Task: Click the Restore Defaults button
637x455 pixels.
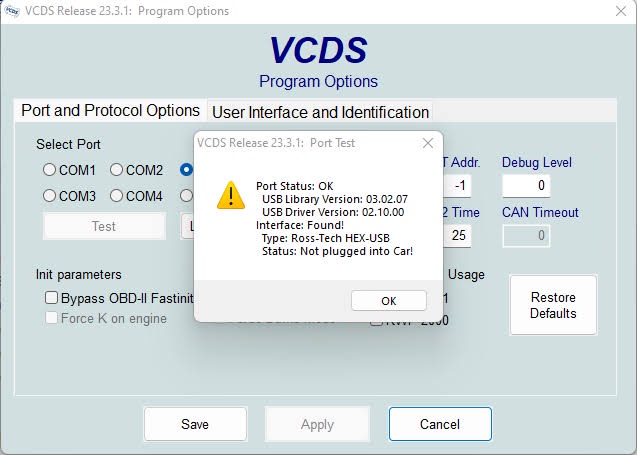Action: point(553,305)
